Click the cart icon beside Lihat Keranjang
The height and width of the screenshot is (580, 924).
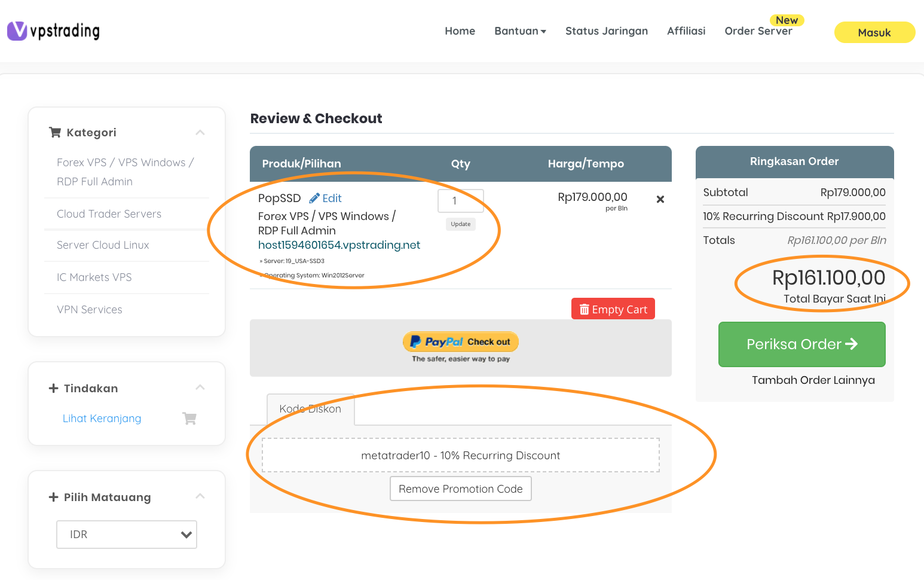[x=189, y=419]
